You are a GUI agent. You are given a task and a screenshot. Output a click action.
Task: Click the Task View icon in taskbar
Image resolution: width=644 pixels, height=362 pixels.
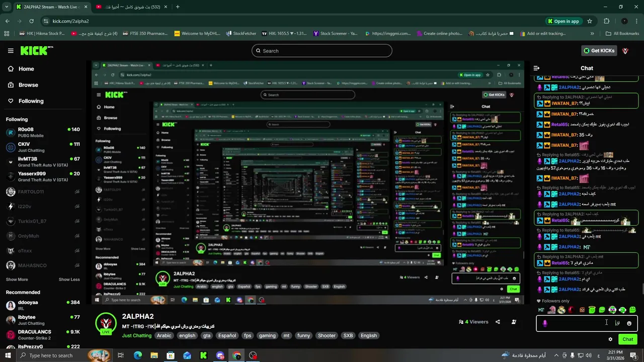(121, 355)
